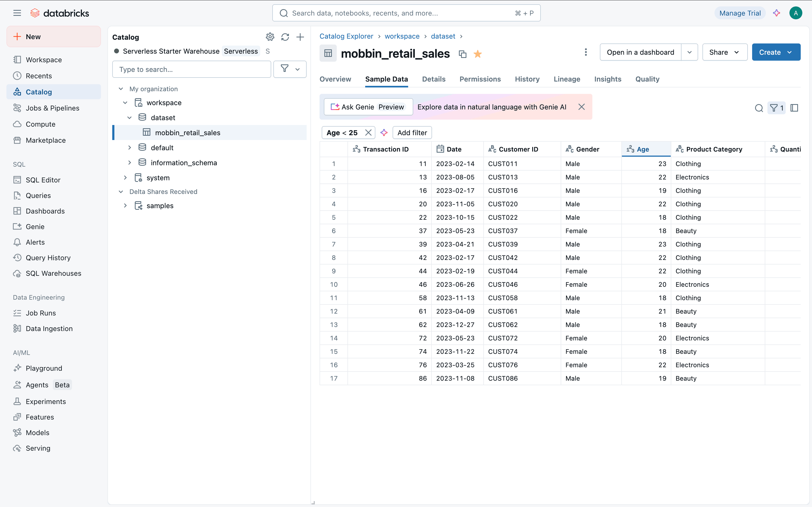Open the kebab menu beside table name
The height and width of the screenshot is (507, 812).
pyautogui.click(x=586, y=52)
